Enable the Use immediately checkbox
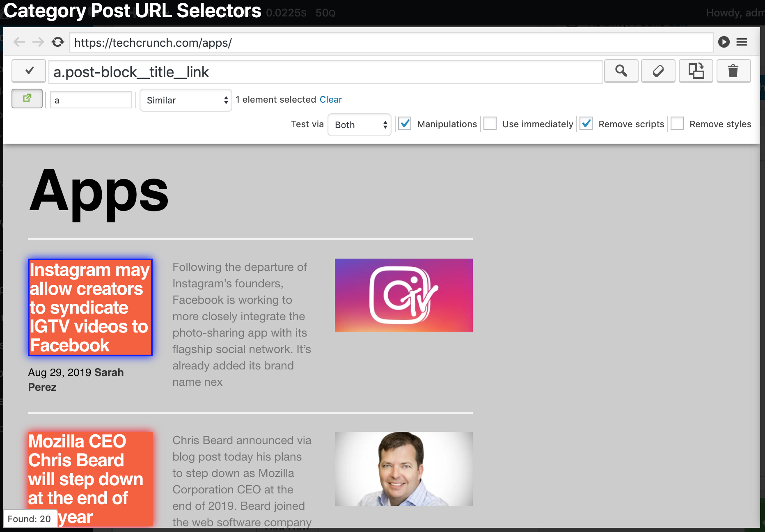 coord(490,124)
